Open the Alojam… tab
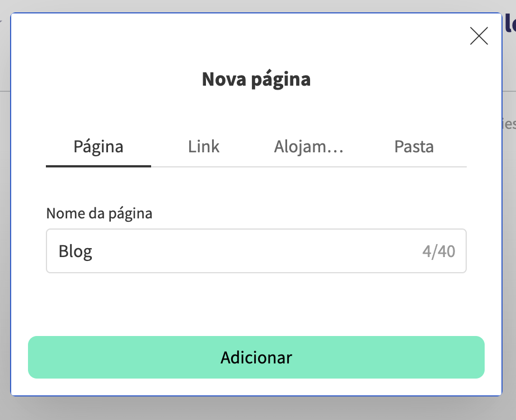Image resolution: width=516 pixels, height=420 pixels. tap(308, 146)
